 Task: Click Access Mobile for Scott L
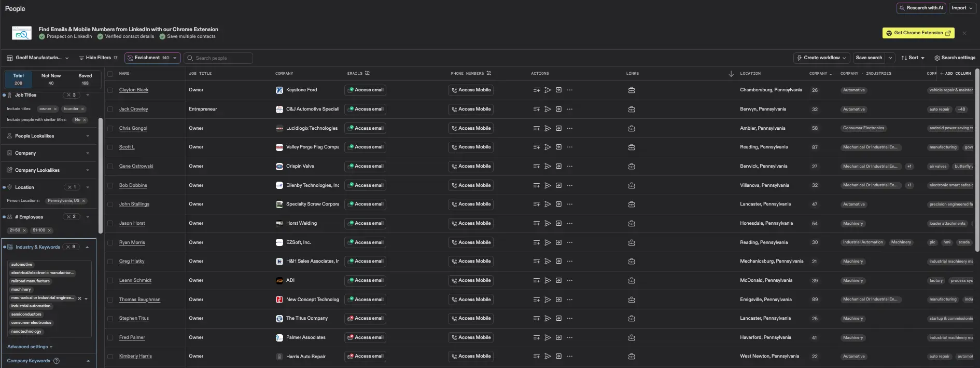pos(471,147)
